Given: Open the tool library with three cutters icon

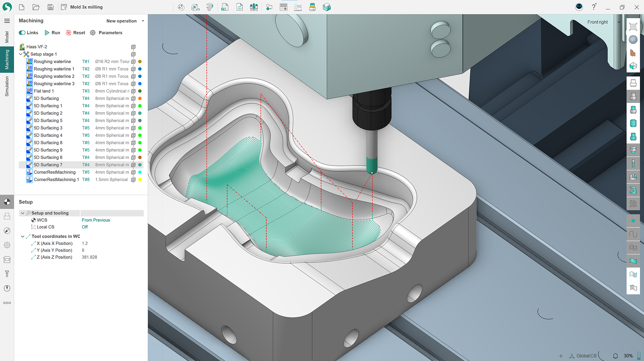Looking at the screenshot, I should pyautogui.click(x=254, y=7).
